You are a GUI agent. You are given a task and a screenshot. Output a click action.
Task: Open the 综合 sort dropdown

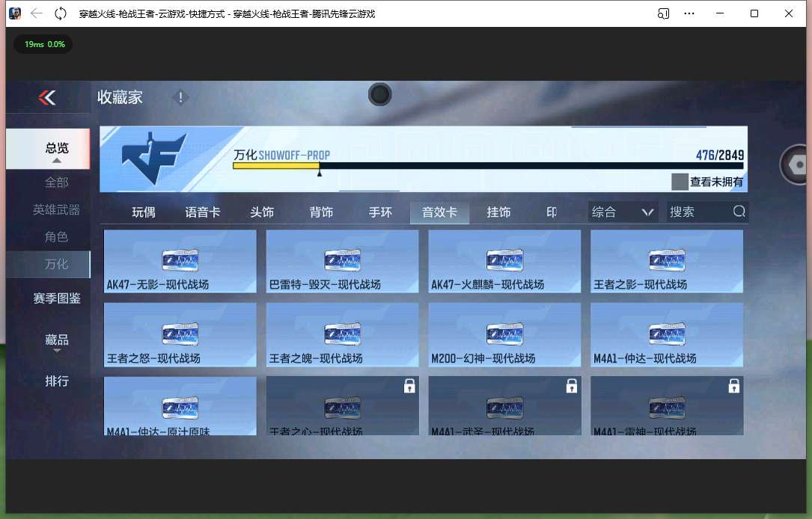(623, 212)
